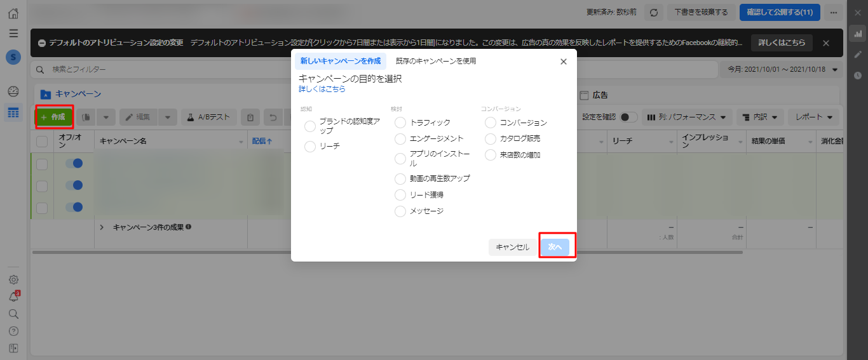
Task: Open the help question mark icon
Action: tap(13, 331)
